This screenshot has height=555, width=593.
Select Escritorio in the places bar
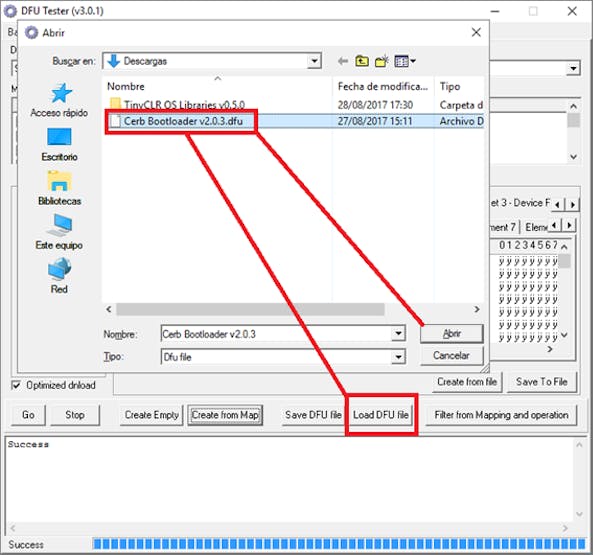pyautogui.click(x=59, y=145)
